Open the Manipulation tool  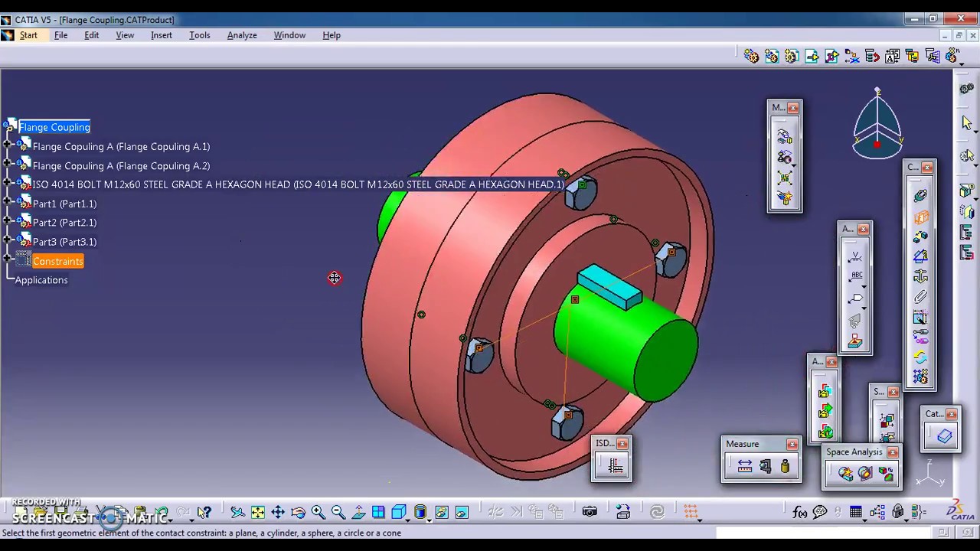784,137
